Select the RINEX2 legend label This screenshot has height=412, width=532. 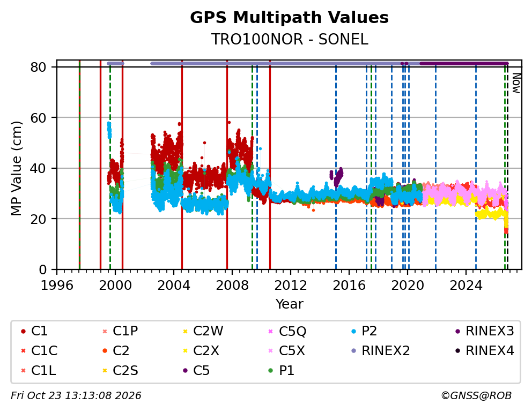tap(386, 351)
